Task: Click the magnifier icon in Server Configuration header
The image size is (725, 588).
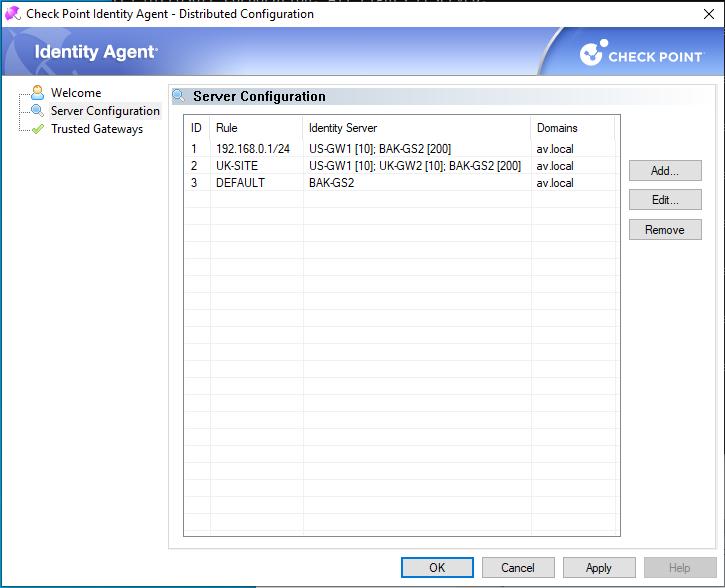Action: point(179,96)
